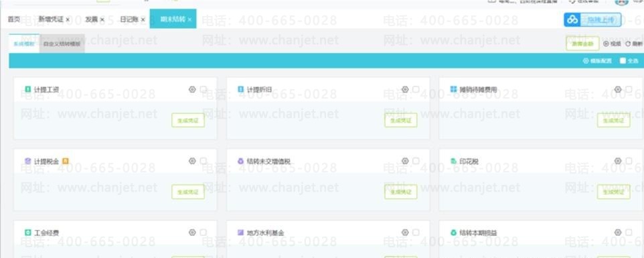The width and height of the screenshot is (644, 258).
Task: Open settings gear on 计提折旧 card
Action: coord(405,90)
